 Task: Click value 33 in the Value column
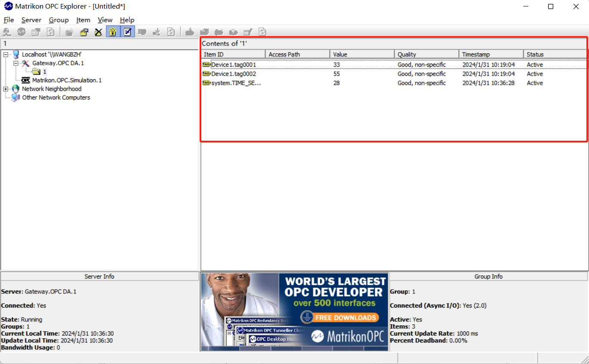pyautogui.click(x=336, y=65)
